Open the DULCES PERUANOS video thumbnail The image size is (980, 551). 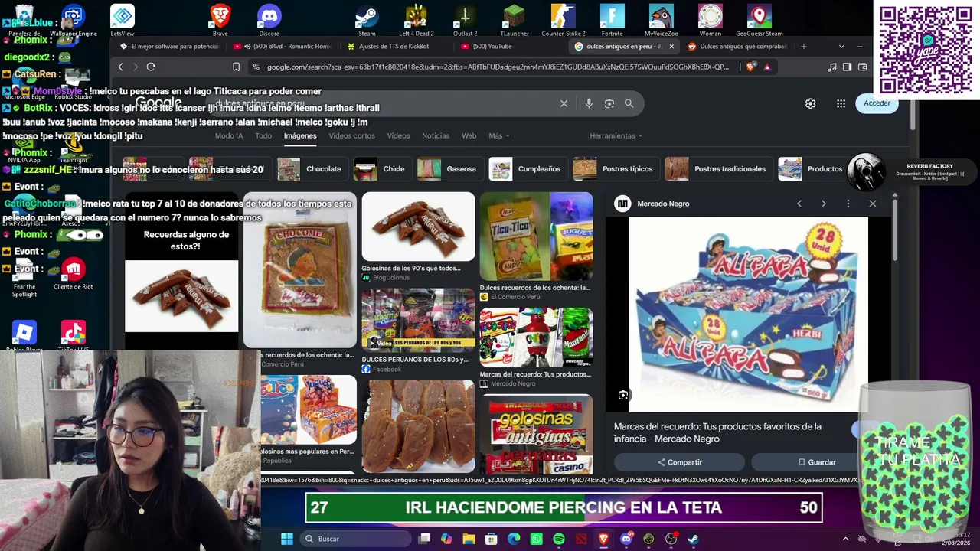pos(418,320)
